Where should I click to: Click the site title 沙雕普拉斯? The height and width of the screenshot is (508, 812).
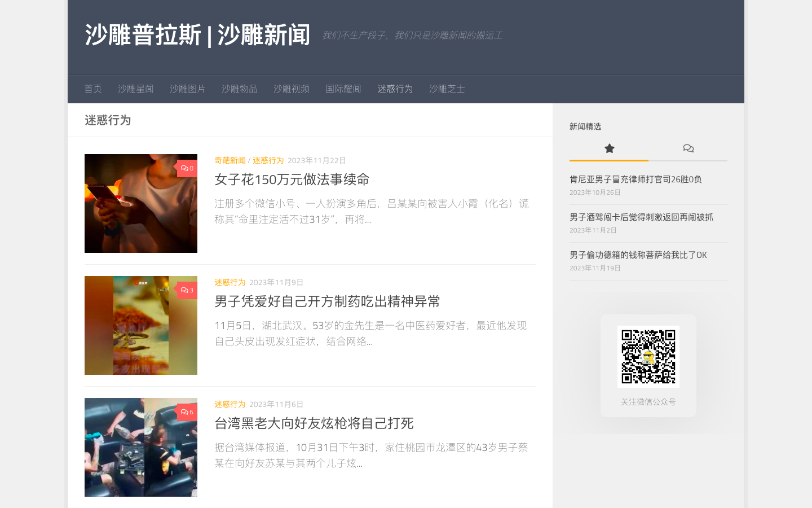[x=197, y=34]
